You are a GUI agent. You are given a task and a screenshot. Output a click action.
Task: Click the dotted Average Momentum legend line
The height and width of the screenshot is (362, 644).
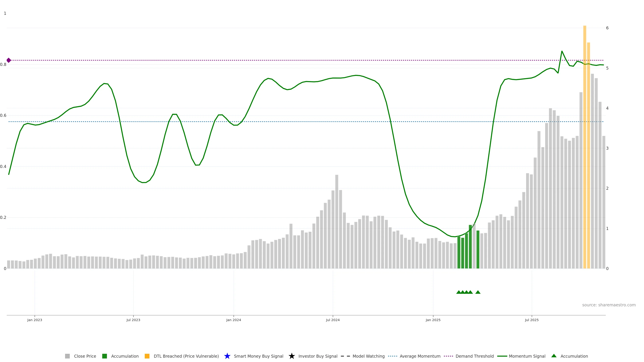[x=392, y=356]
